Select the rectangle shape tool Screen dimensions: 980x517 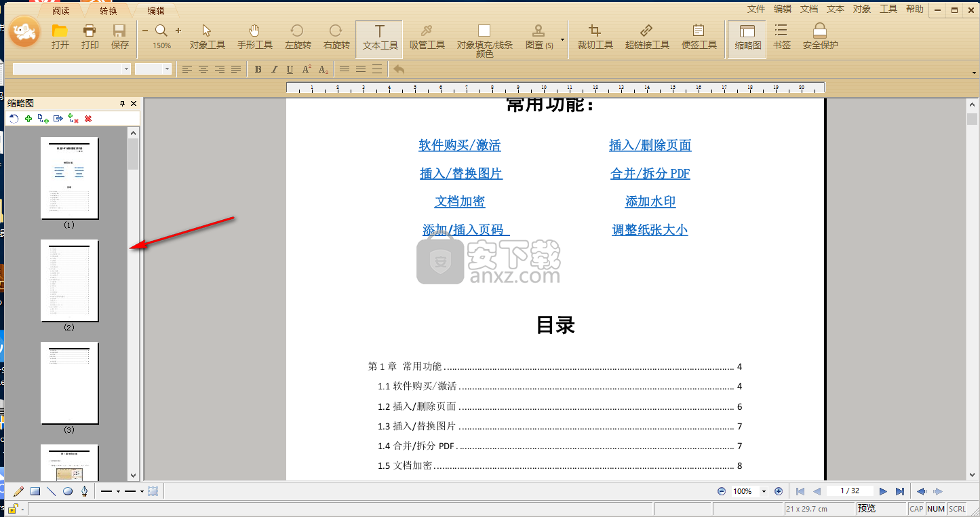tap(35, 491)
